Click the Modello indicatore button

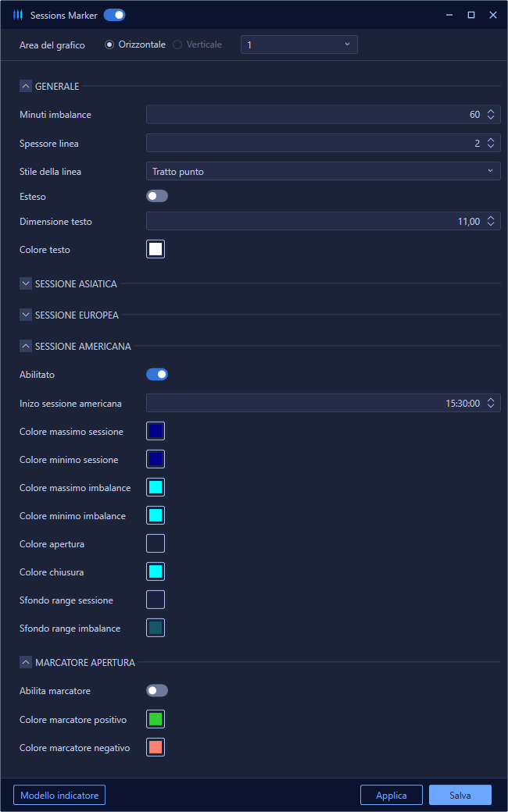pos(59,795)
